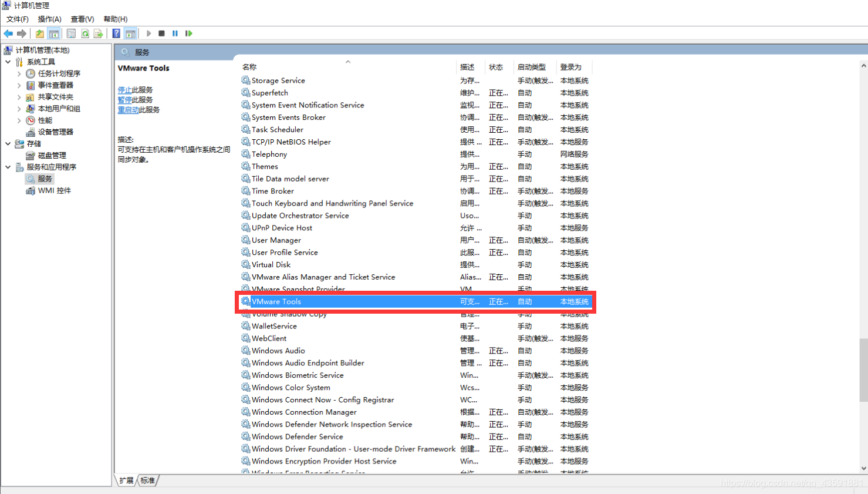868x494 pixels.
Task: Click the Up one level folder icon
Action: coord(39,33)
